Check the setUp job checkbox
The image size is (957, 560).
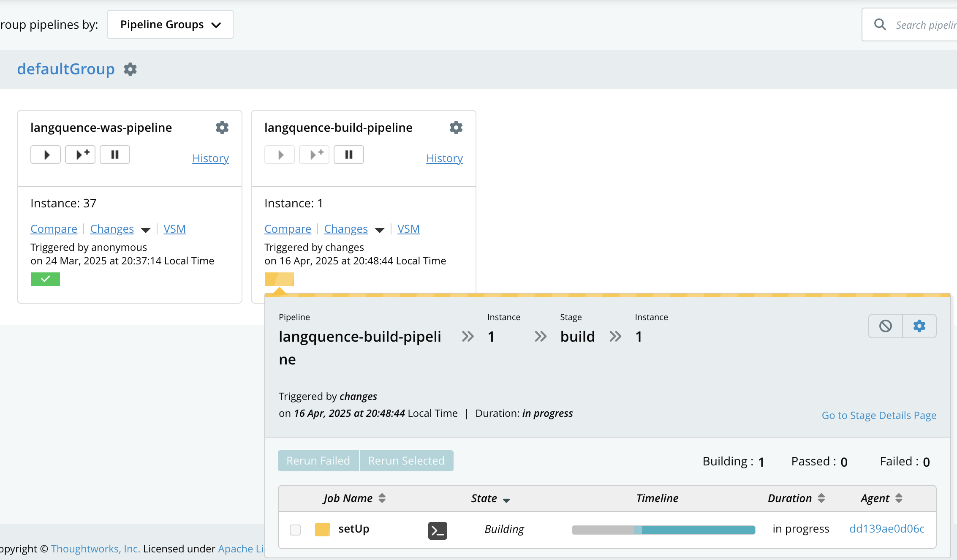pyautogui.click(x=295, y=530)
